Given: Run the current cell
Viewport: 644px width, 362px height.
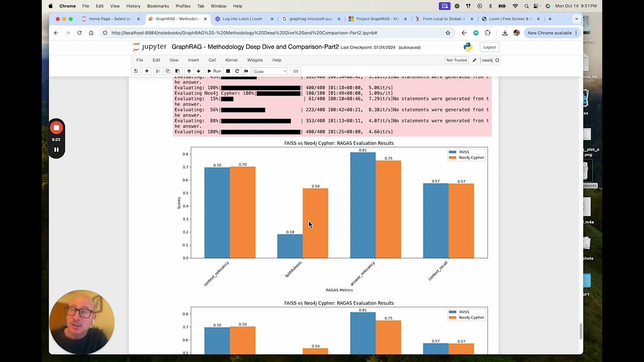Looking at the screenshot, I should point(214,71).
